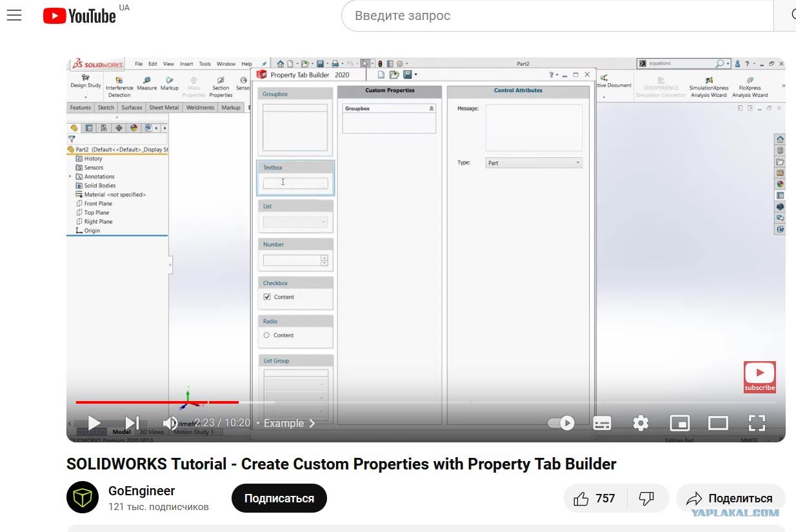
Task: Click the Interference Detection tool
Action: [x=119, y=86]
